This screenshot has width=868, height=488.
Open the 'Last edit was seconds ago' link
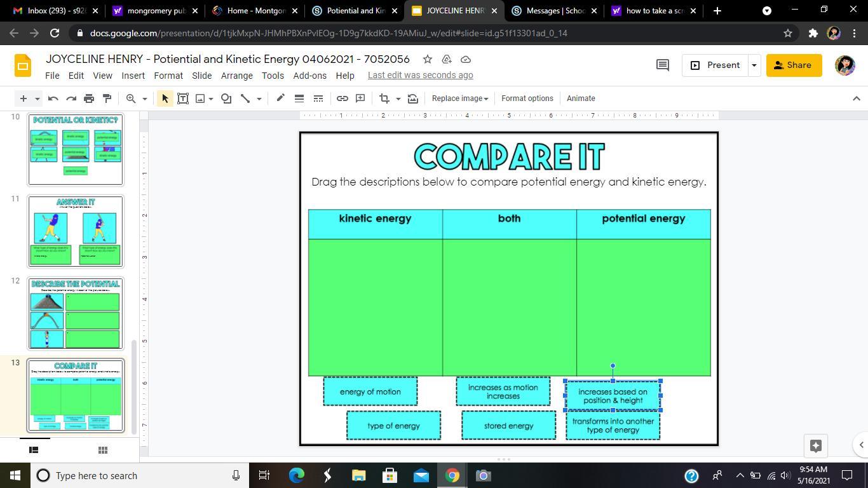pos(420,75)
